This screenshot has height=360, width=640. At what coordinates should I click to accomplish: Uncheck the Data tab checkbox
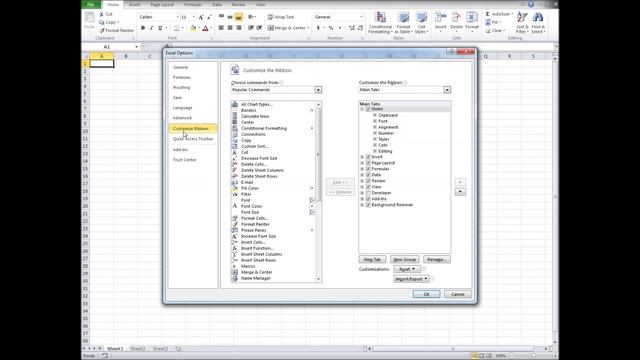pos(368,175)
